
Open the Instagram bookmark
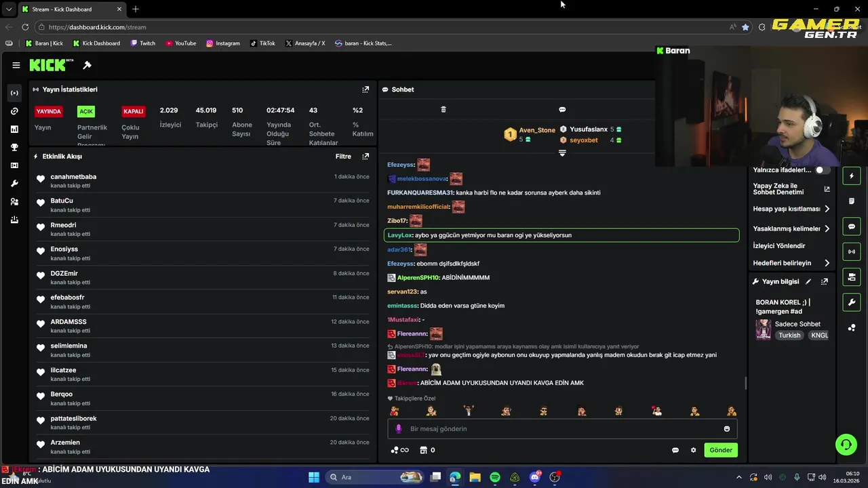click(x=223, y=43)
